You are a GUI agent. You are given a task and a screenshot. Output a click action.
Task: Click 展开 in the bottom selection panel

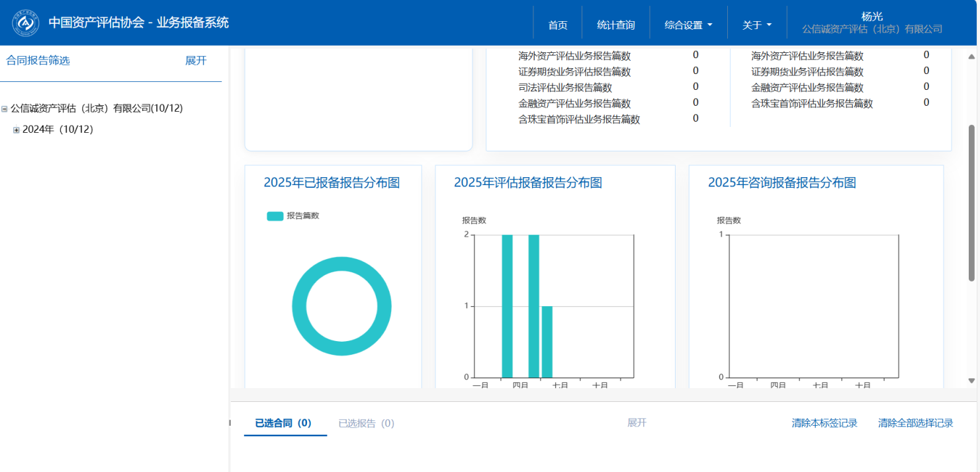click(637, 423)
